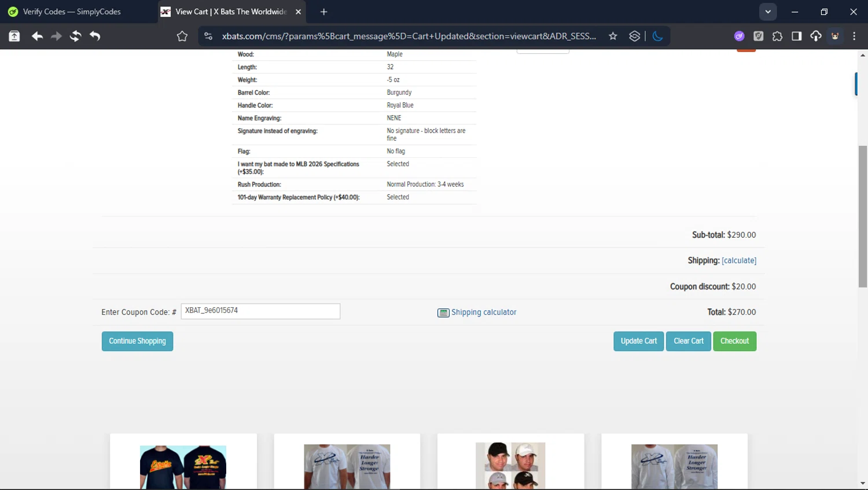Expand the tab search dropdown
Image resolution: width=868 pixels, height=490 pixels.
point(768,12)
